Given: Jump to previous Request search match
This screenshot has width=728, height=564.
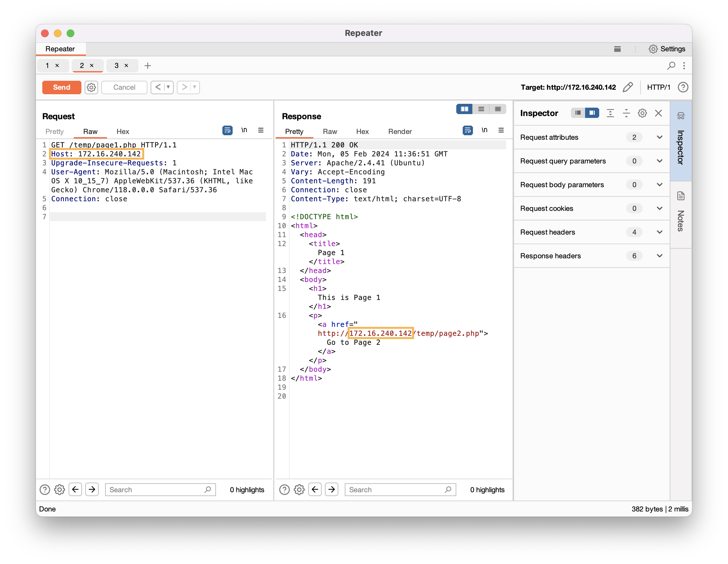Looking at the screenshot, I should pos(75,490).
